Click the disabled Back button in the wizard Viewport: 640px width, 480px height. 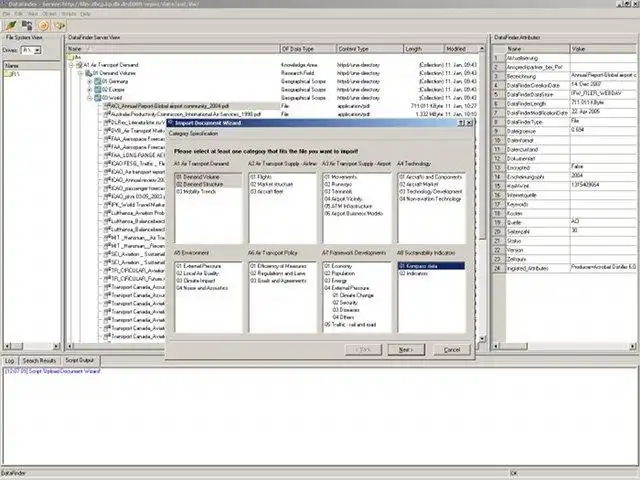363,350
